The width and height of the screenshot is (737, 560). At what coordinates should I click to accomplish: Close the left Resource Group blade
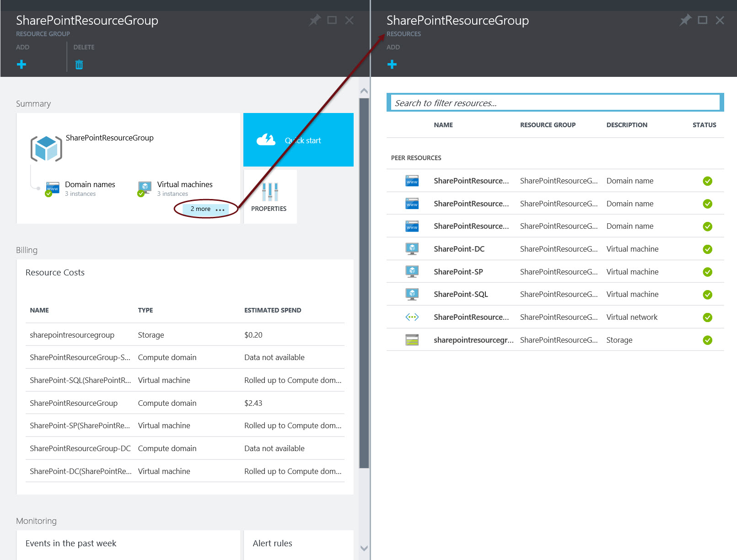[x=350, y=20]
